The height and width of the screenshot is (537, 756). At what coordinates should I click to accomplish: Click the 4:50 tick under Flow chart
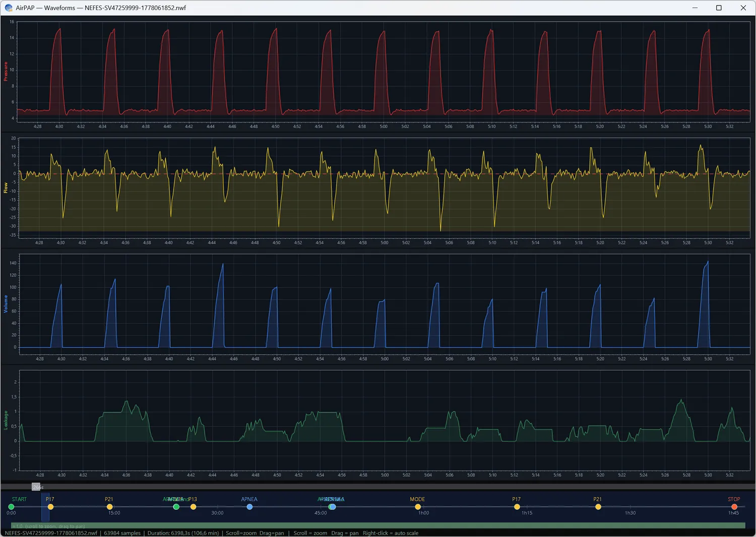[277, 243]
